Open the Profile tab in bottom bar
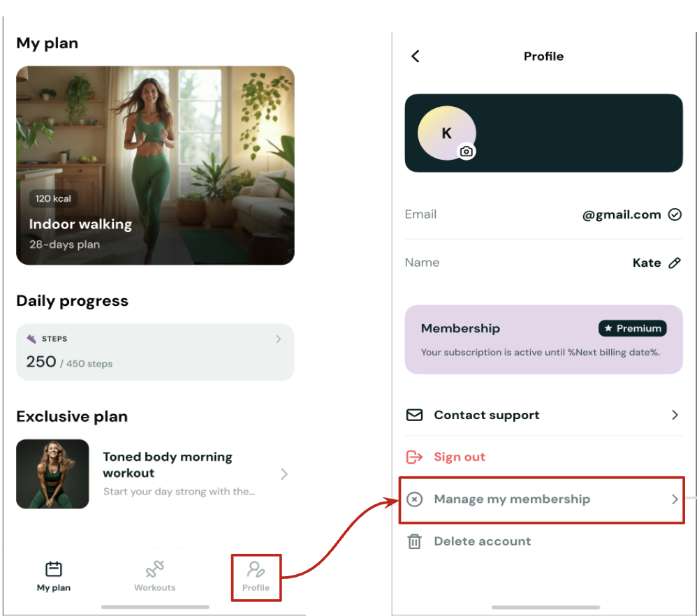697x616 pixels. (256, 576)
